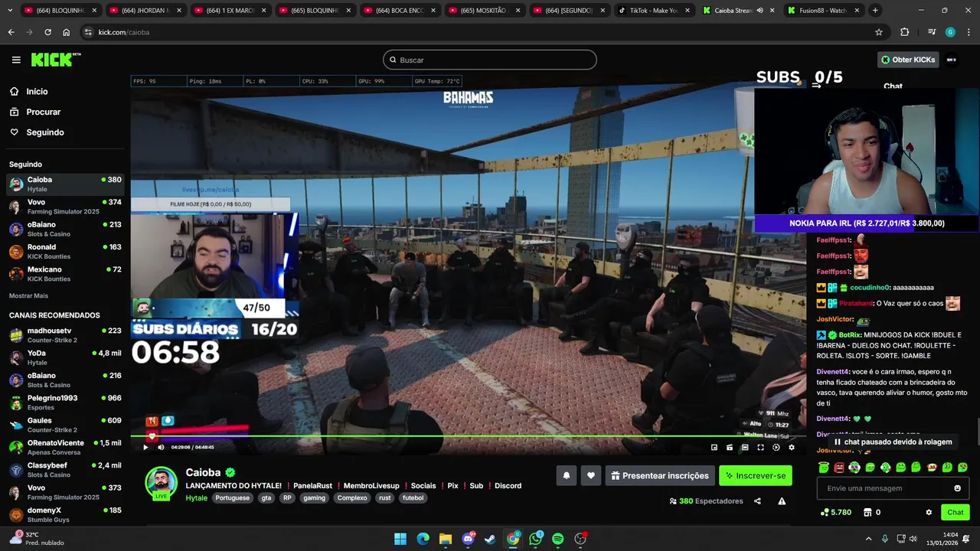Open browser extensions puzzle icon
The image size is (980, 551).
click(x=905, y=32)
